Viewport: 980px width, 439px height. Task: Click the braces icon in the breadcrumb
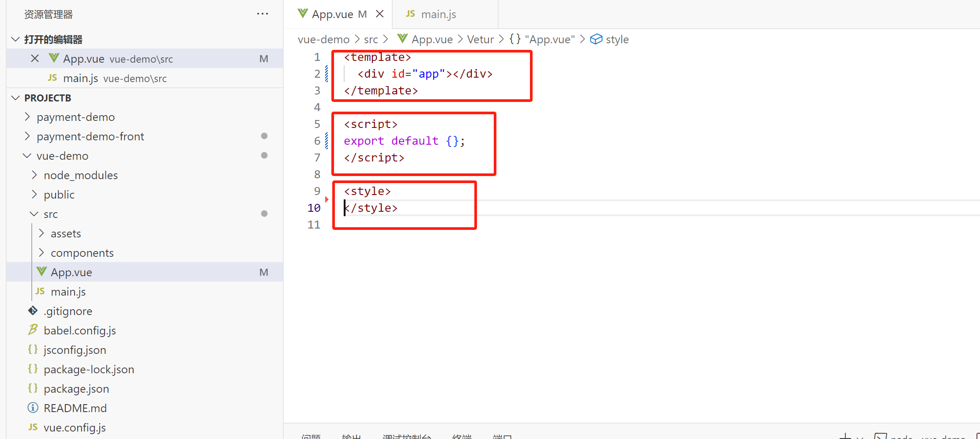pos(514,39)
